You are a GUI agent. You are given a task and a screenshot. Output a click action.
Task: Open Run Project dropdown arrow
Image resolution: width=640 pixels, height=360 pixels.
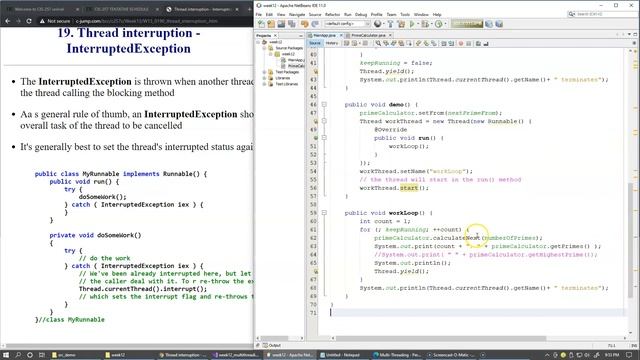(x=418, y=24)
